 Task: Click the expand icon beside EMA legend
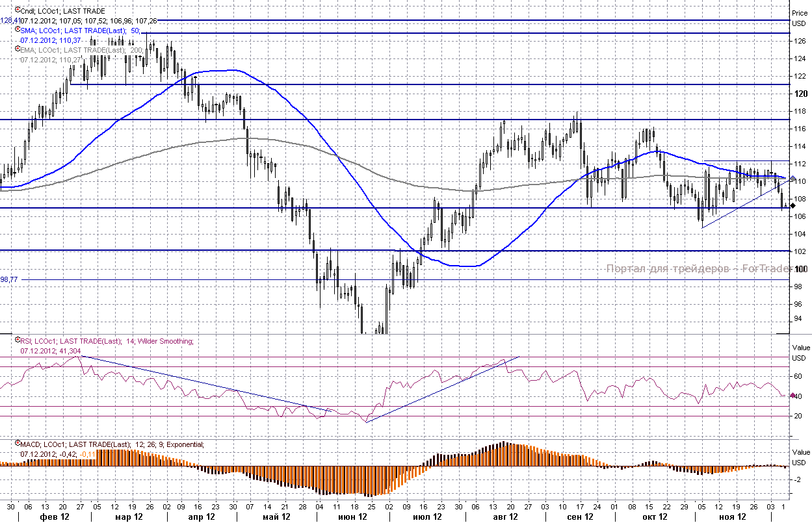17,49
